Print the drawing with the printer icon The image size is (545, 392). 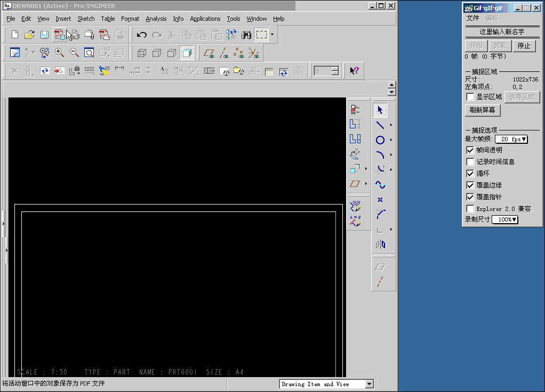pyautogui.click(x=74, y=35)
